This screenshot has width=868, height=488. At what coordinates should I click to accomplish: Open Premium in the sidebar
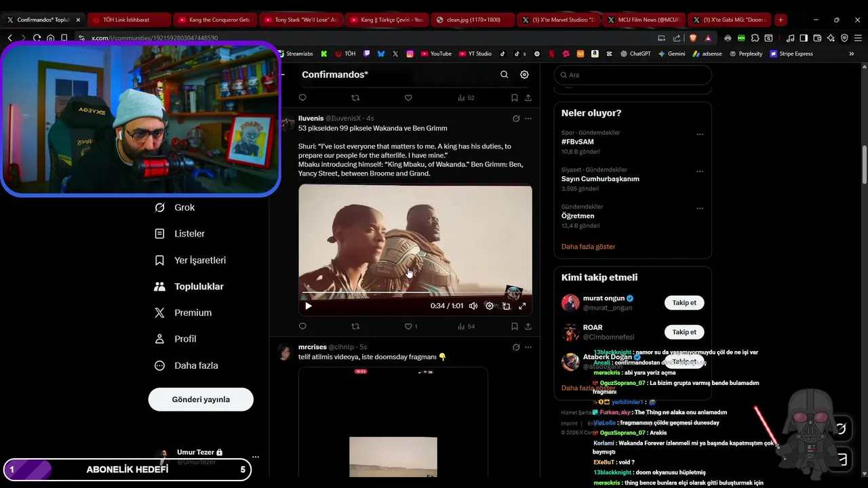click(x=183, y=312)
